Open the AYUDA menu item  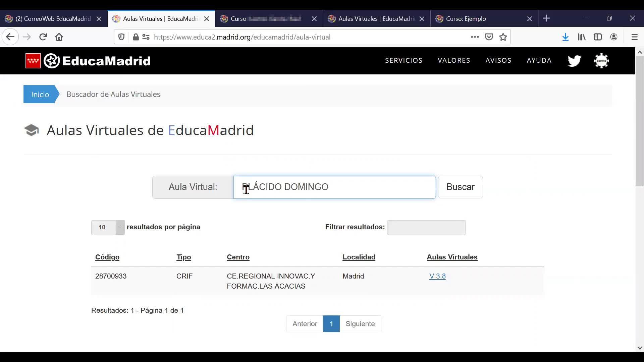pos(539,60)
